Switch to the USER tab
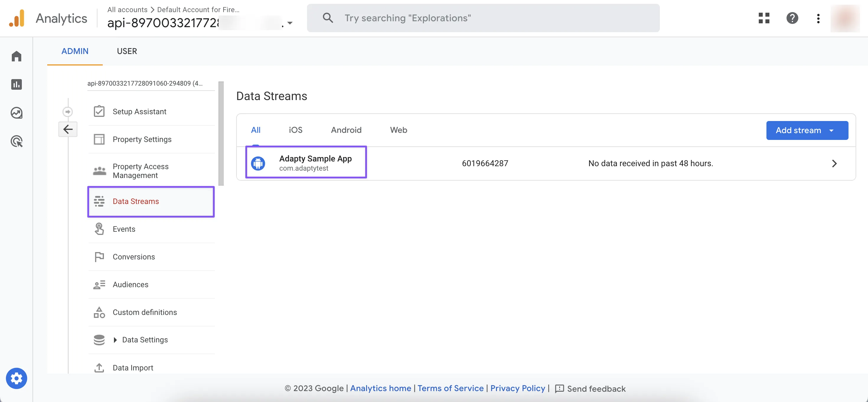This screenshot has width=868, height=402. coord(127,51)
